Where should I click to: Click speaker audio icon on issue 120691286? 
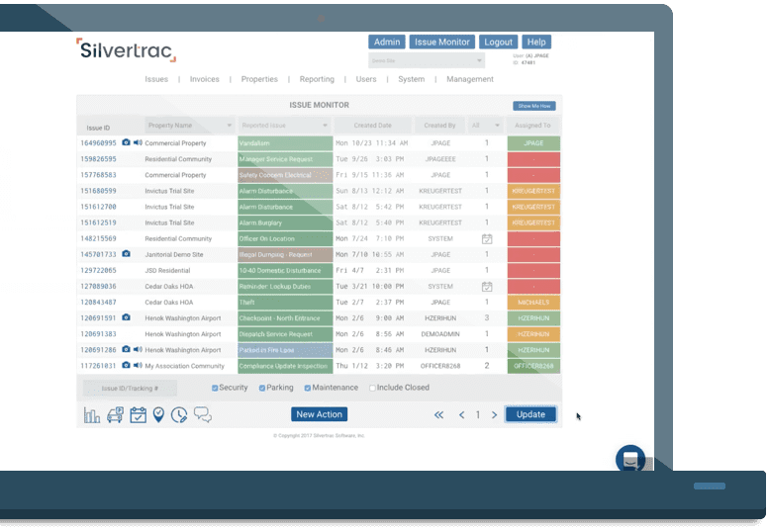click(138, 349)
